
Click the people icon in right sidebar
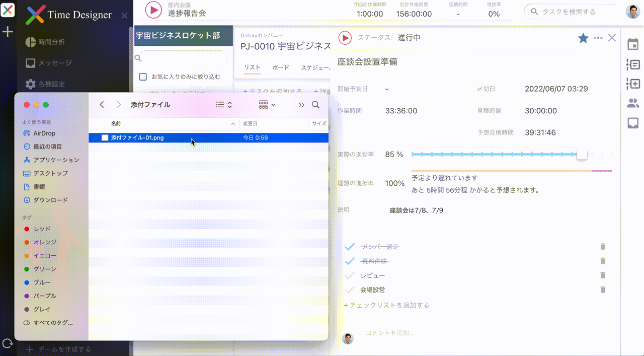click(x=632, y=103)
